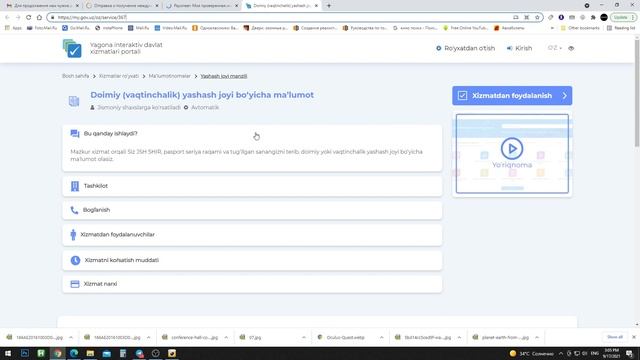640x360 pixels.
Task: Open the browser extensions puzzle icon
Action: 593,17
